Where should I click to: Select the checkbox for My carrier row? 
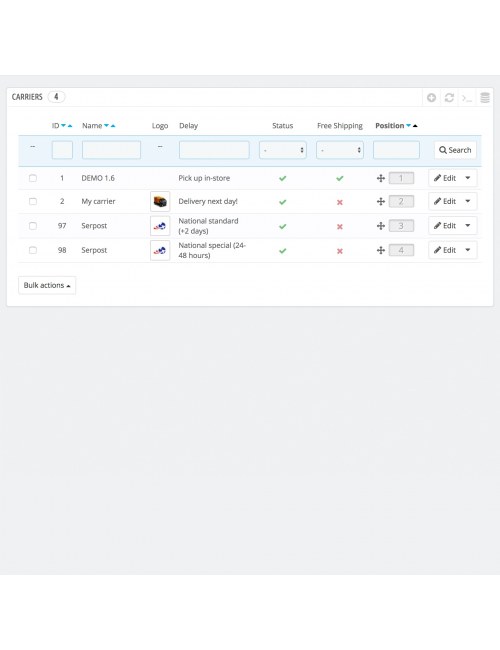tap(33, 201)
